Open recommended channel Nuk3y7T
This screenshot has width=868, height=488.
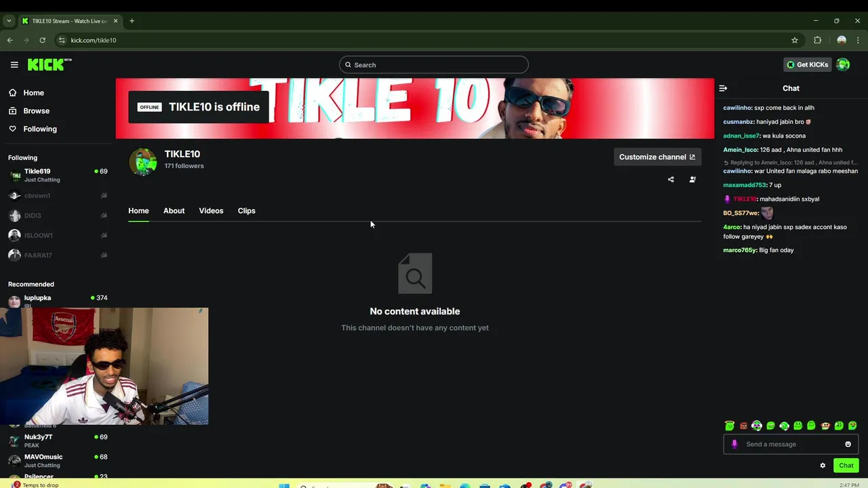[x=58, y=441]
